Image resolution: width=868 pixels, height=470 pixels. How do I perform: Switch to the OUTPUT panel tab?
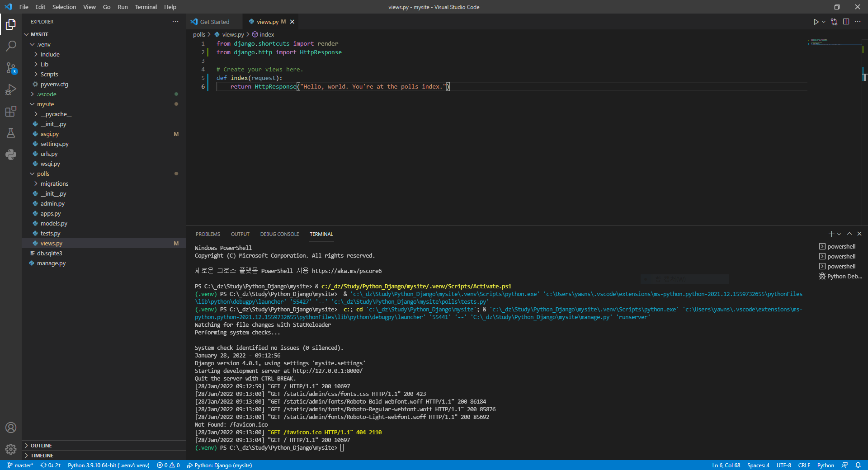[x=240, y=234]
